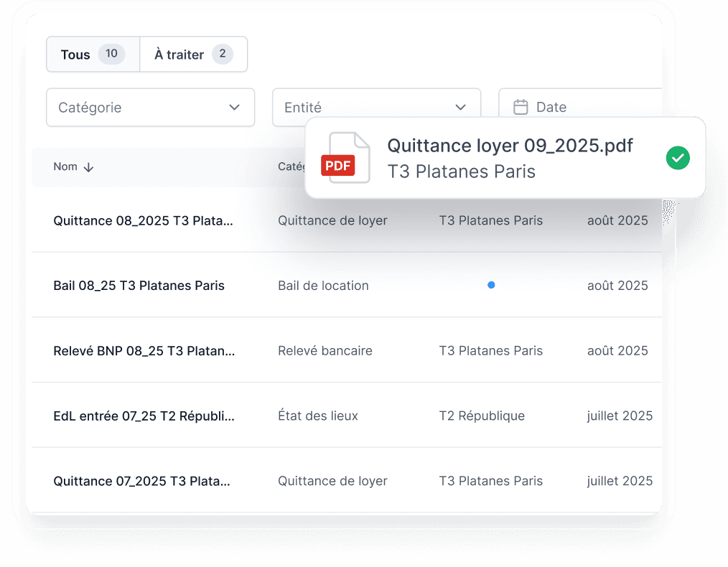Switch to the À traiter tab
728x567 pixels.
[x=194, y=55]
